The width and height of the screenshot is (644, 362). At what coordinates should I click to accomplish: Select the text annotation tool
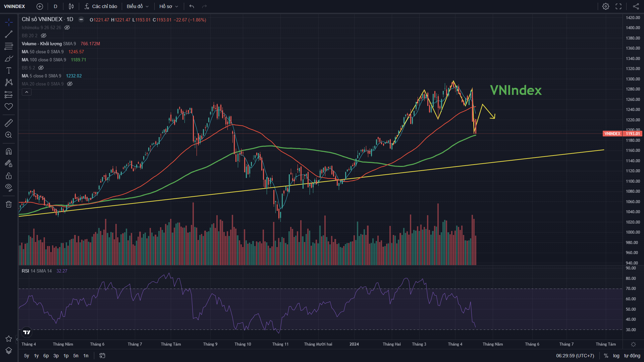coord(9,70)
